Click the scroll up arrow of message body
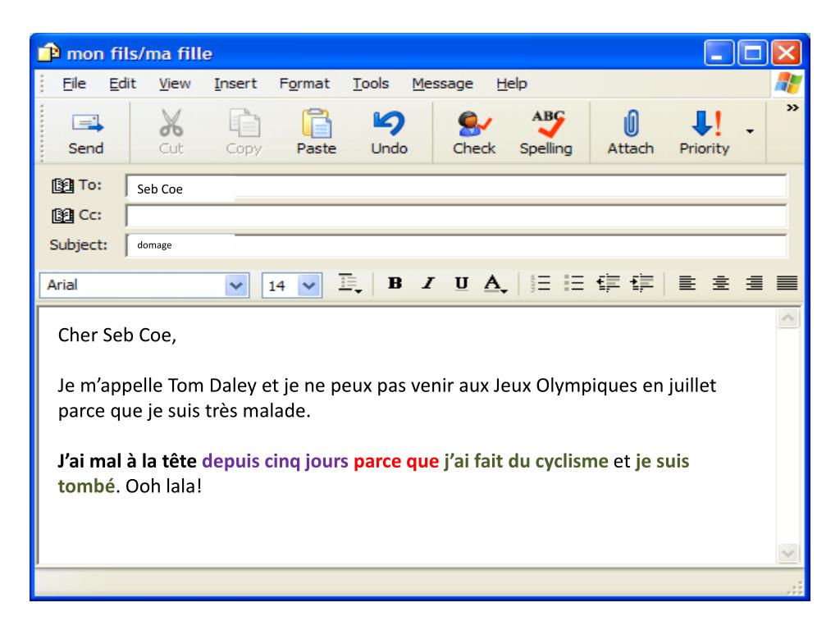 tap(788, 318)
